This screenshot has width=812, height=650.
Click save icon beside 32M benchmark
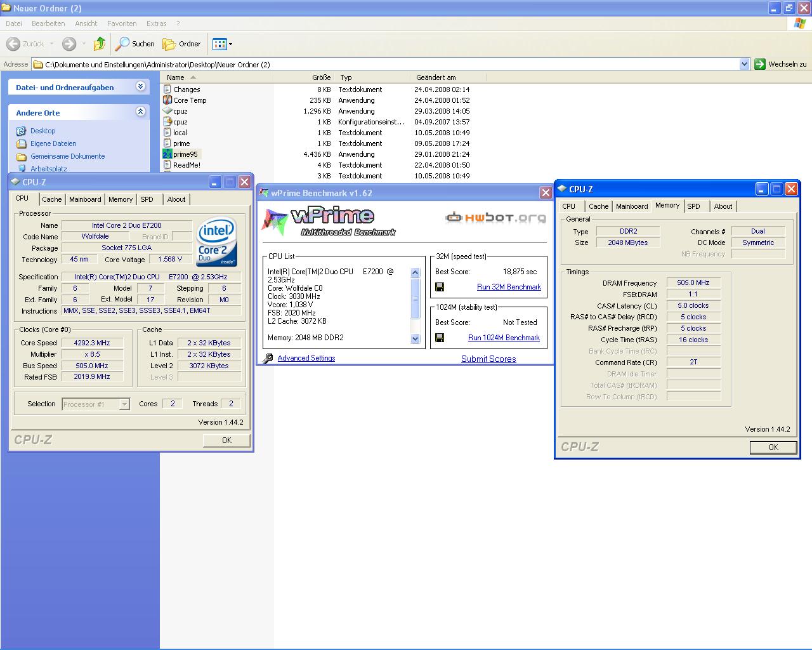(440, 287)
